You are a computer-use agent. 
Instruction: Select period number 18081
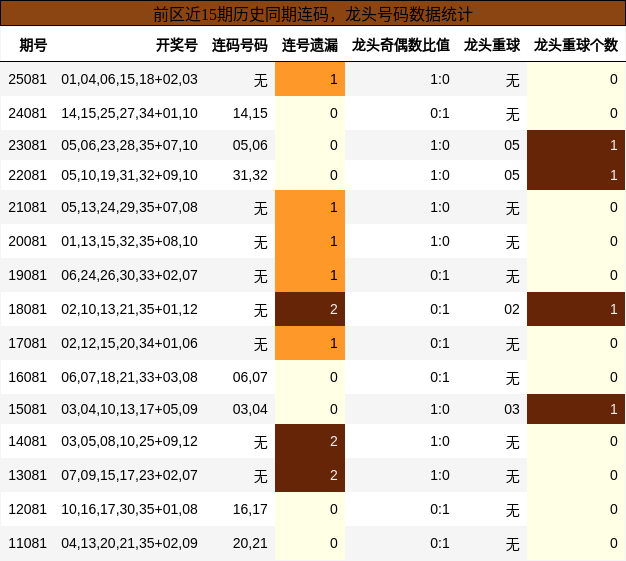coord(28,309)
